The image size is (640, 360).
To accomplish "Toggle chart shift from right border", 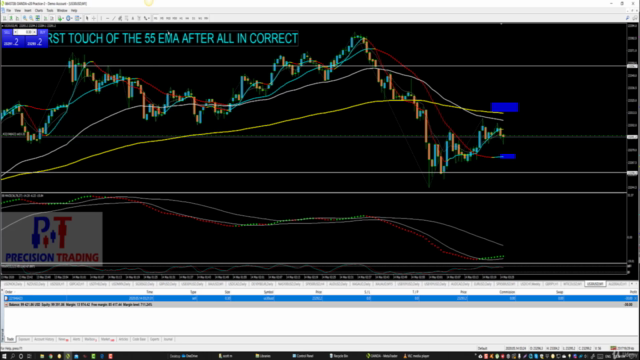I will (52, 18).
